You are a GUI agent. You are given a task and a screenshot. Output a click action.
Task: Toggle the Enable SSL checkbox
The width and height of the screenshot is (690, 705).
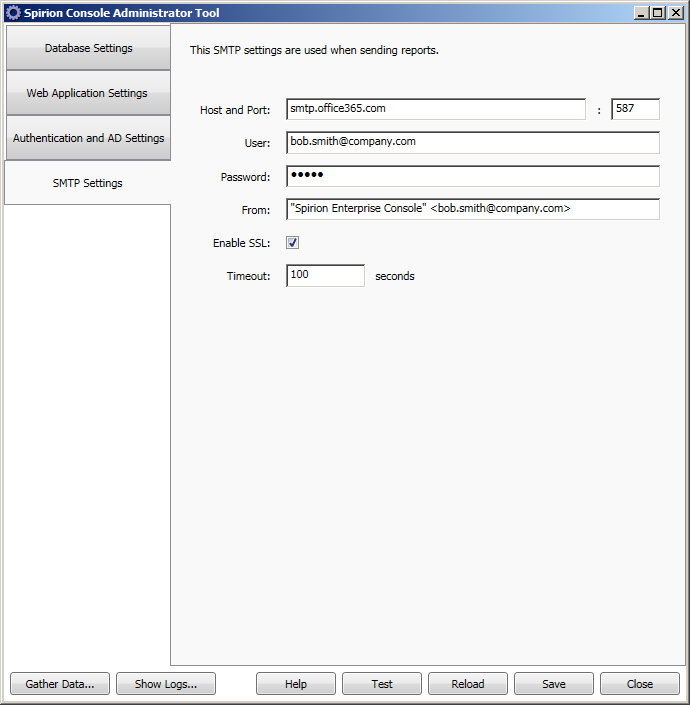pos(293,243)
